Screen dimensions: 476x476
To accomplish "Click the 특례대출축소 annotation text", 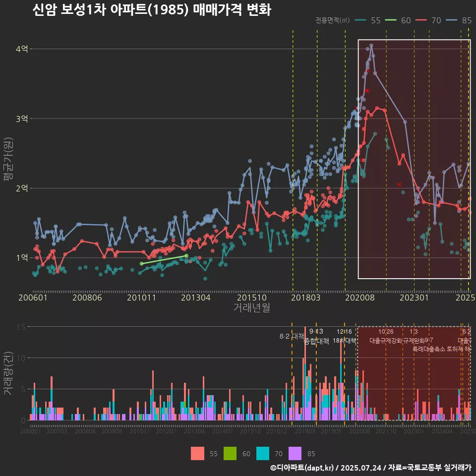I will click(x=429, y=349).
